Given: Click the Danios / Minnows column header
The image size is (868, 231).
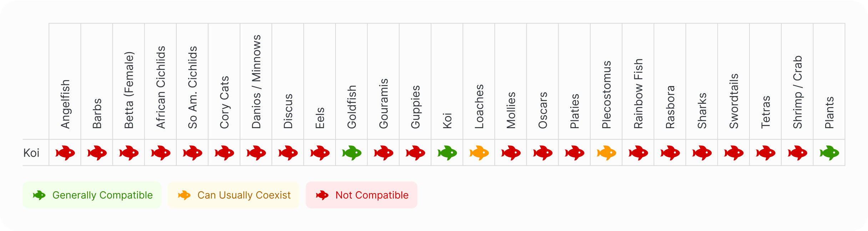Looking at the screenshot, I should (x=256, y=82).
